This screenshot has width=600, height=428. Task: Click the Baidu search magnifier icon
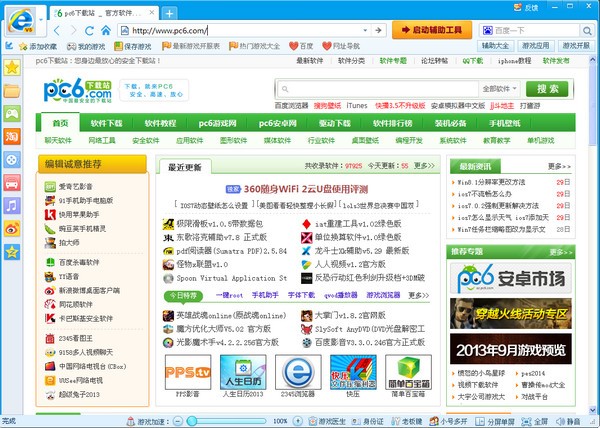click(587, 30)
